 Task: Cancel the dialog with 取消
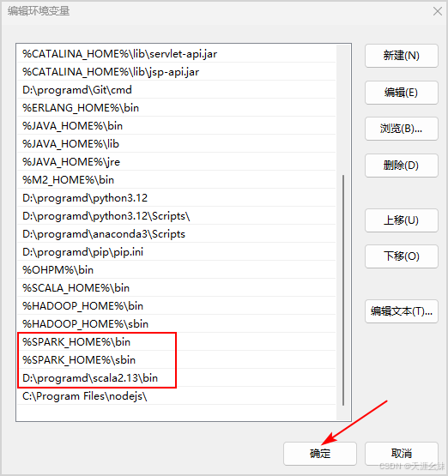click(401, 454)
